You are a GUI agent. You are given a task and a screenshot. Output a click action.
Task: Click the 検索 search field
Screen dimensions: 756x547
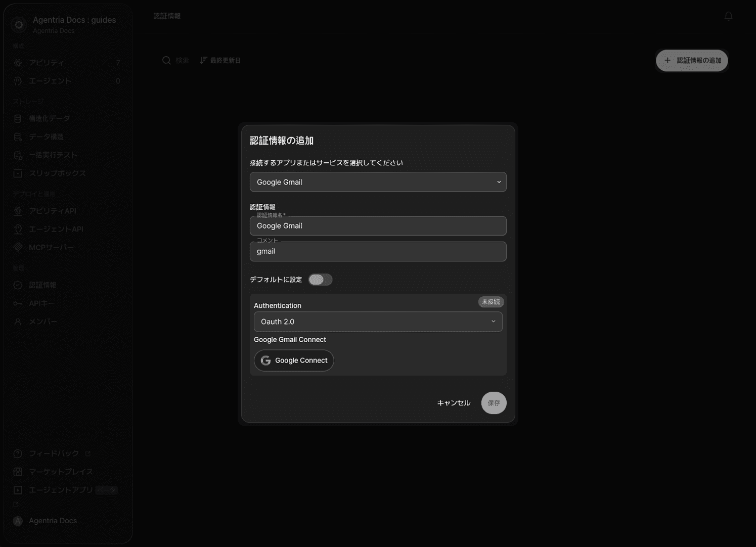click(183, 61)
